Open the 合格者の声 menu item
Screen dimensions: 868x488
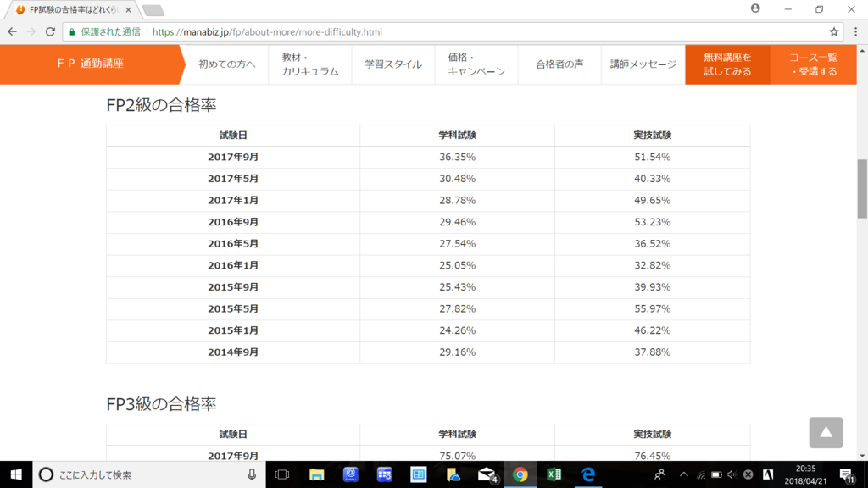click(559, 64)
